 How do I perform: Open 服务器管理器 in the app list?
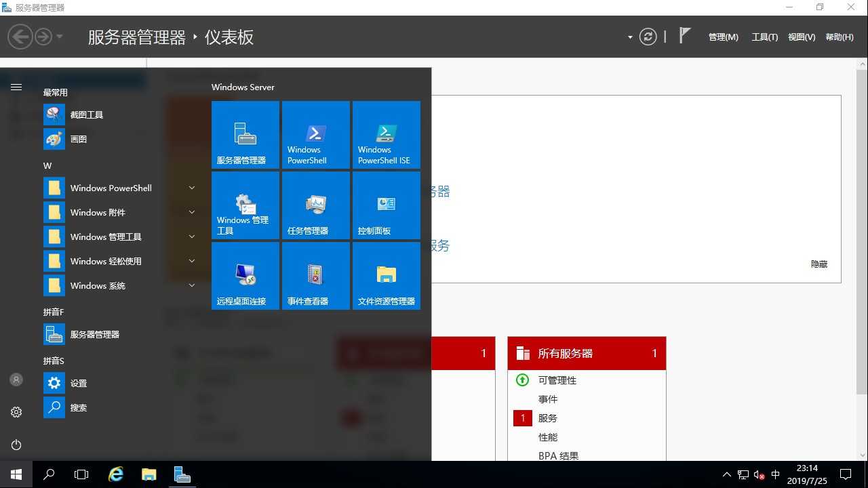pos(119,335)
